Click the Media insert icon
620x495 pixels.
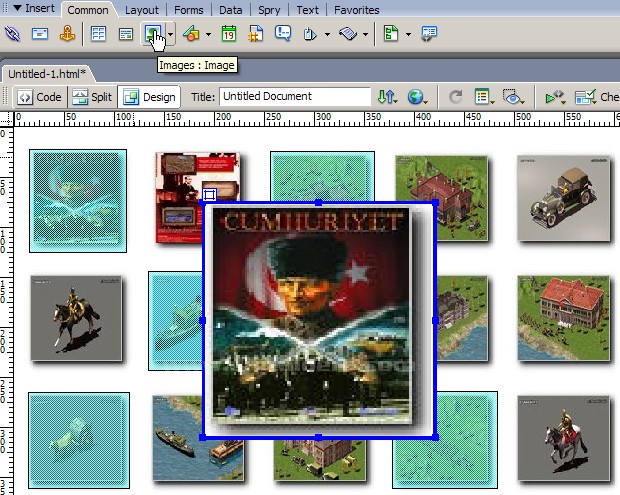point(191,34)
